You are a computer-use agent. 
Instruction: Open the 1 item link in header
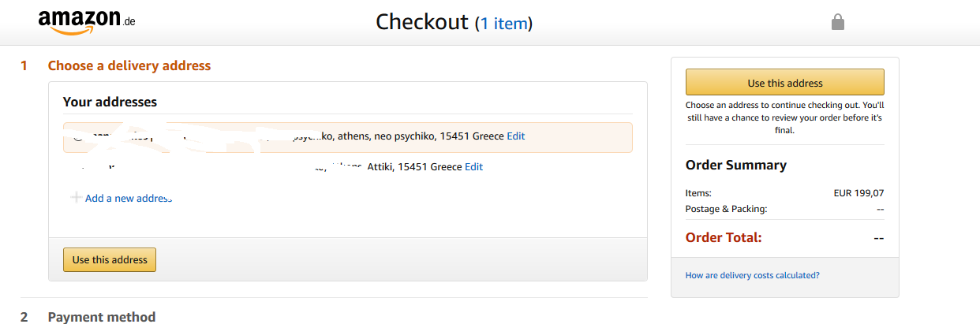click(x=503, y=24)
